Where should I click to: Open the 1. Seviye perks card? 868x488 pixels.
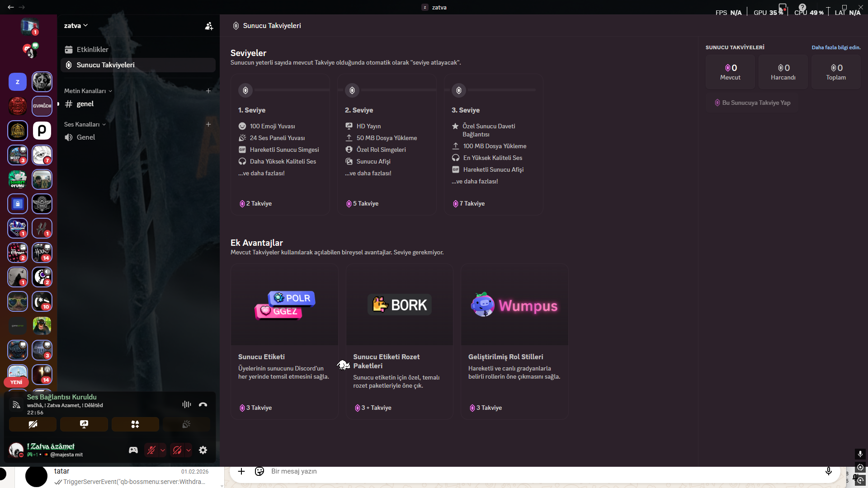coord(280,145)
